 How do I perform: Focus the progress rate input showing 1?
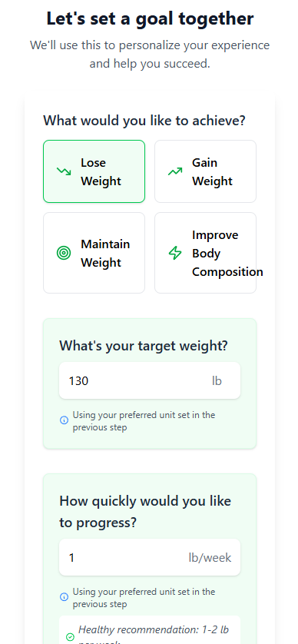150,557
